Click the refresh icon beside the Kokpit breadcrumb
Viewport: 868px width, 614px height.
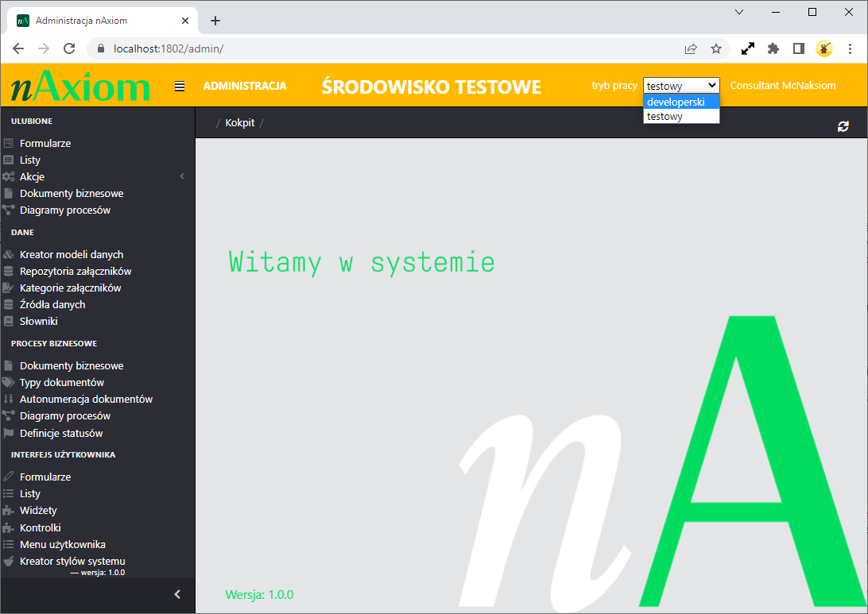coord(843,126)
